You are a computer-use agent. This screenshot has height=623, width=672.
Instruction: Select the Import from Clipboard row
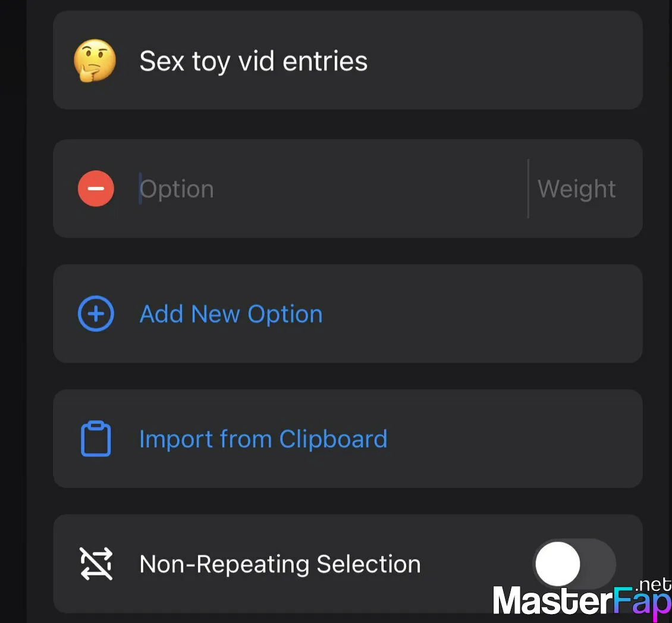pos(347,439)
